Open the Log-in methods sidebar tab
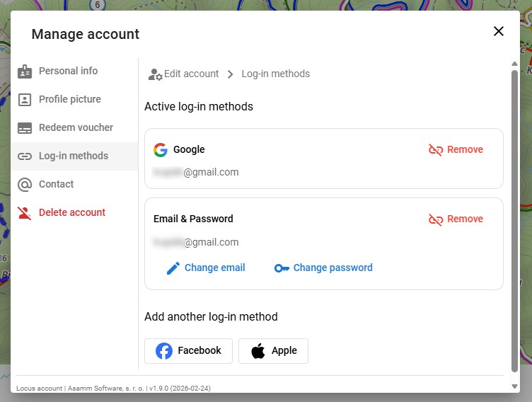 [x=74, y=156]
